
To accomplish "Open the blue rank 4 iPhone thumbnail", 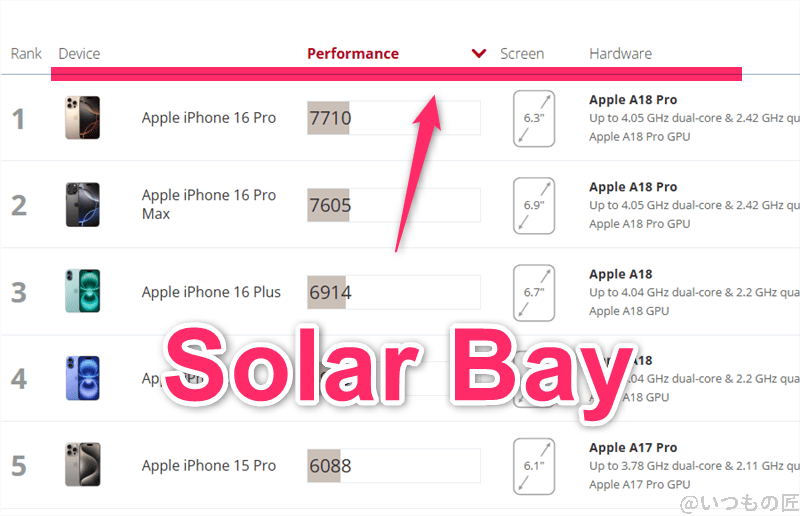I will pos(82,378).
